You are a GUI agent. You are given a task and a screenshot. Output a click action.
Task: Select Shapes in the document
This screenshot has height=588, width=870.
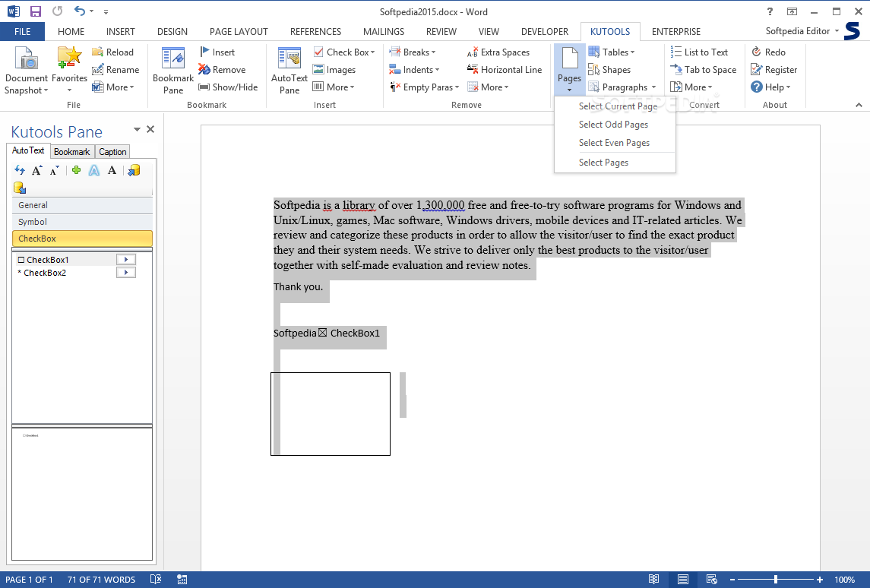609,70
